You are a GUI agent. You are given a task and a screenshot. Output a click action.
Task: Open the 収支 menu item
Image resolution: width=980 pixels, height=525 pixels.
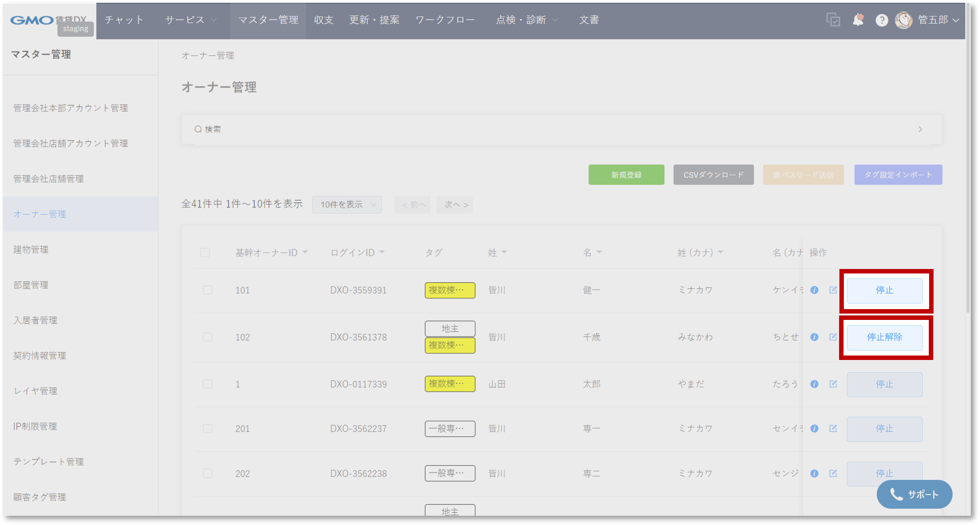click(323, 20)
